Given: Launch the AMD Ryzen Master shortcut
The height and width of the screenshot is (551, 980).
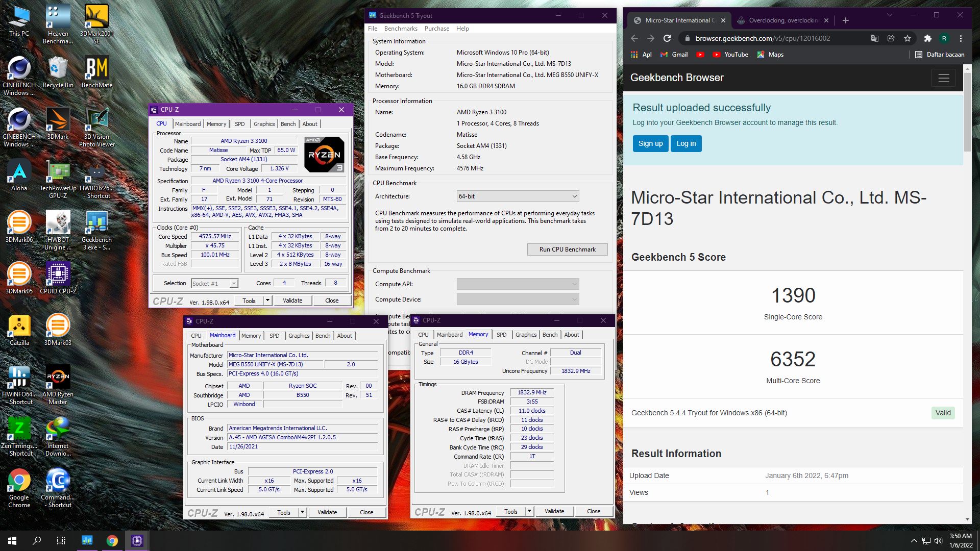Looking at the screenshot, I should (x=58, y=385).
